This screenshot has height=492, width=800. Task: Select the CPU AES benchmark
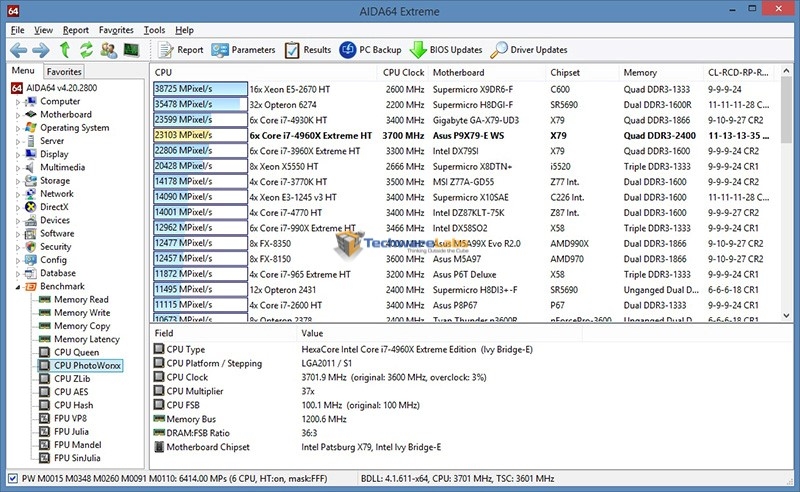(71, 392)
